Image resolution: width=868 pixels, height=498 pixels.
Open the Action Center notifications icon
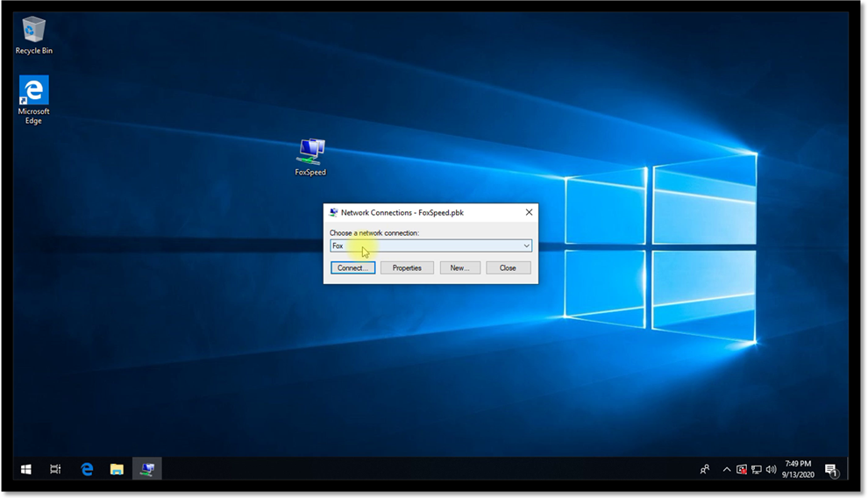[830, 470]
